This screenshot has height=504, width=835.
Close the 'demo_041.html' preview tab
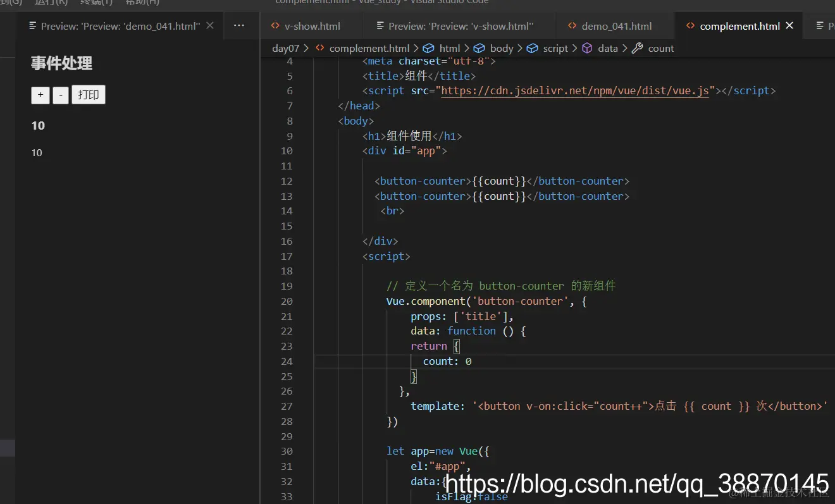[x=210, y=26]
